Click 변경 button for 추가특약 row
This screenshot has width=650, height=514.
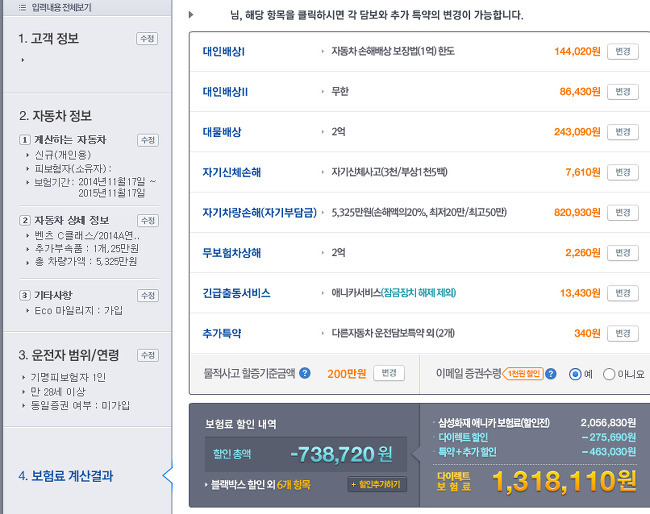(623, 333)
